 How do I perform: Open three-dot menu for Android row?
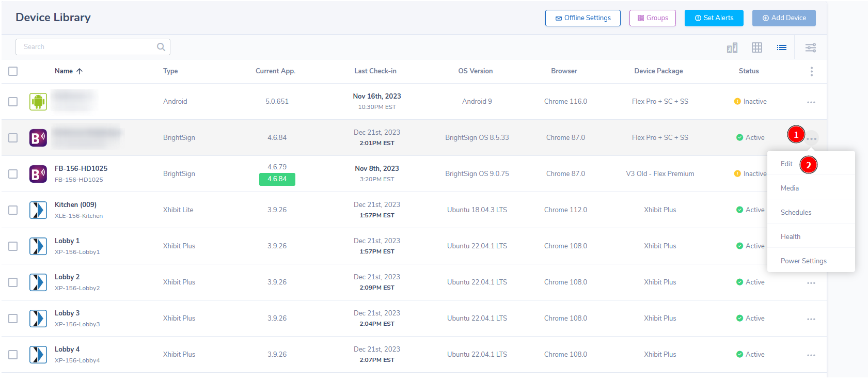[811, 102]
